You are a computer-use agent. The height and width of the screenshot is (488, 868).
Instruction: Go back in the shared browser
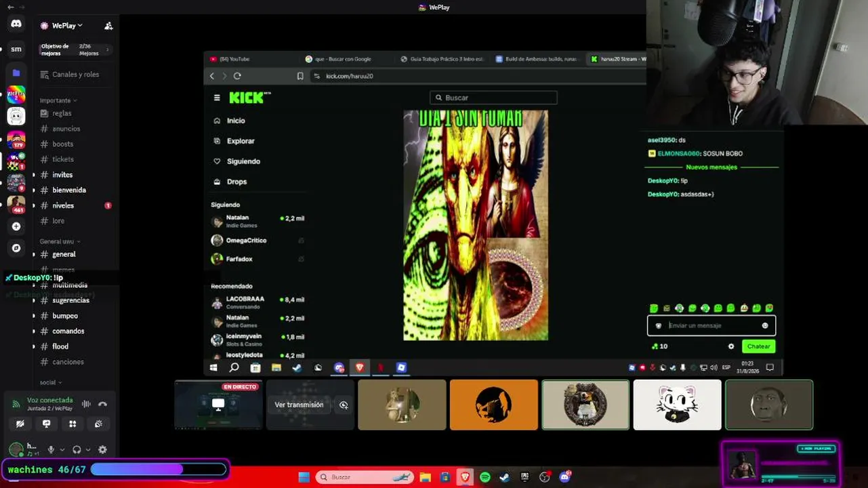(x=212, y=76)
